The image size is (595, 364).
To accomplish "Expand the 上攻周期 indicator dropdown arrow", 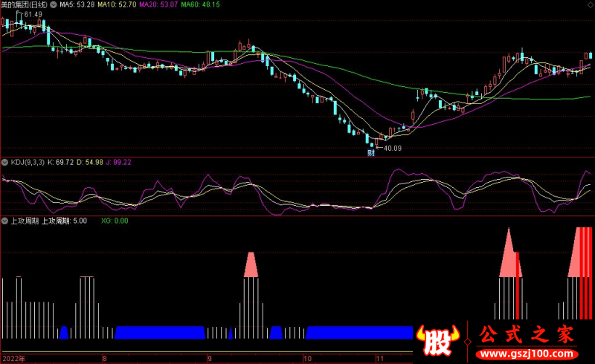I will (x=4, y=221).
